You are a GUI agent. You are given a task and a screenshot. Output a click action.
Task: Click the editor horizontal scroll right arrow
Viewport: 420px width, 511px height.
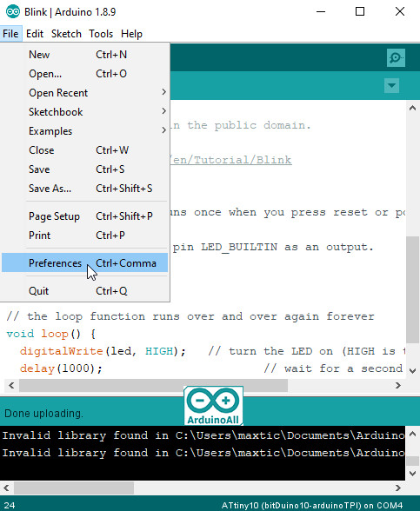click(x=398, y=386)
